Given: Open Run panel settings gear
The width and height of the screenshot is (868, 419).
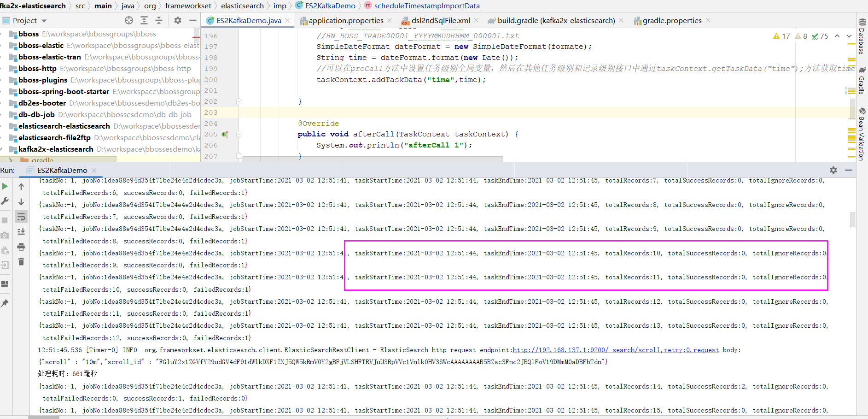Looking at the screenshot, I should [x=833, y=170].
